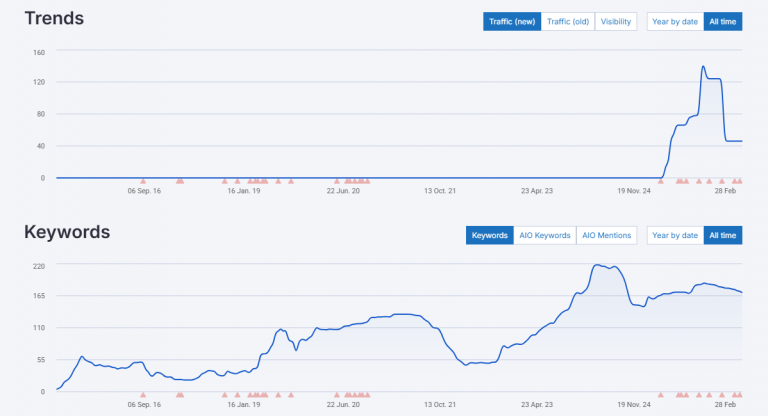The height and width of the screenshot is (416, 768).
Task: Toggle Year by date in Keywords section
Action: [675, 235]
